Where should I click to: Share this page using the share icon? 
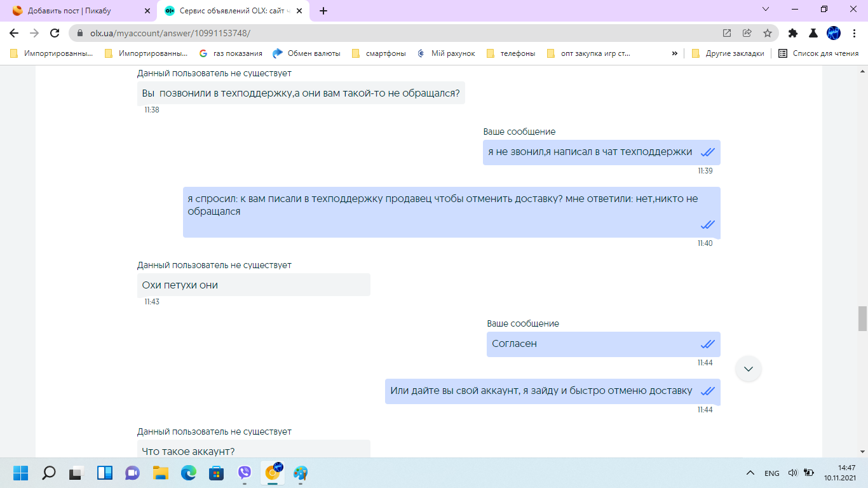click(747, 33)
